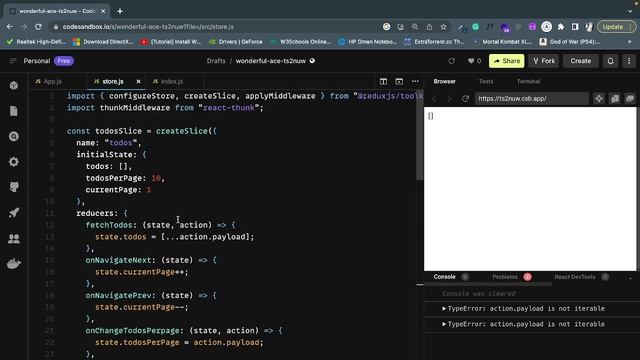Refresh the preview browser
This screenshot has height=360, width=640.
point(465,99)
